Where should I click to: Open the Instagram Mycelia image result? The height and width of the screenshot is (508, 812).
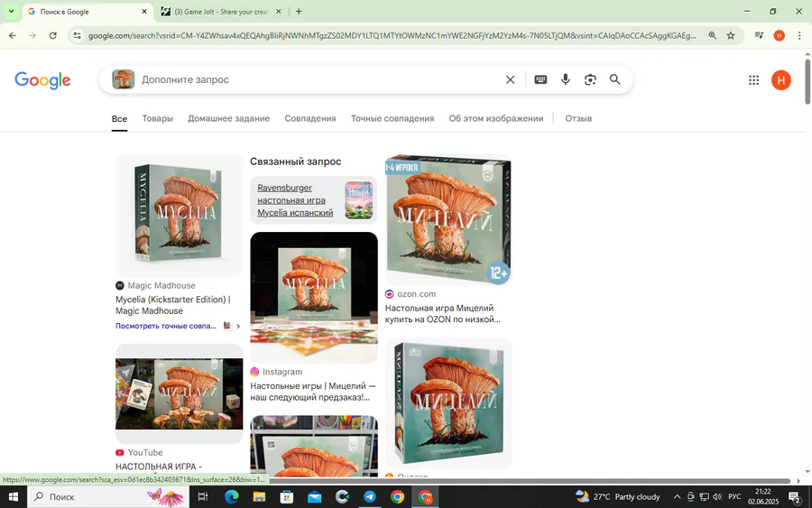314,297
